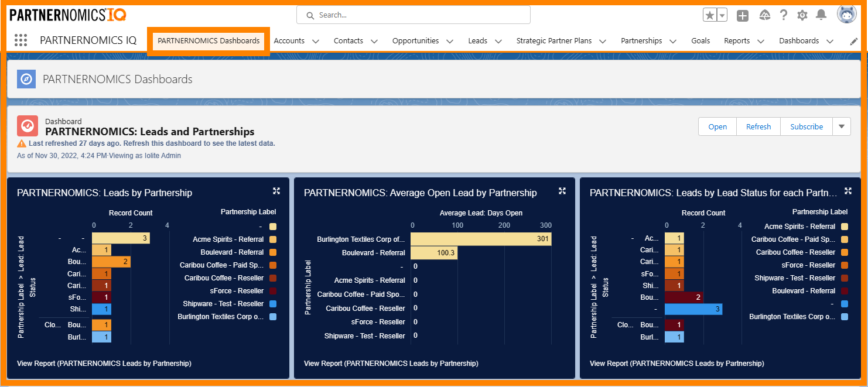The image size is (868, 387).
Task: Expand the Contacts tab chevron
Action: pyautogui.click(x=374, y=42)
